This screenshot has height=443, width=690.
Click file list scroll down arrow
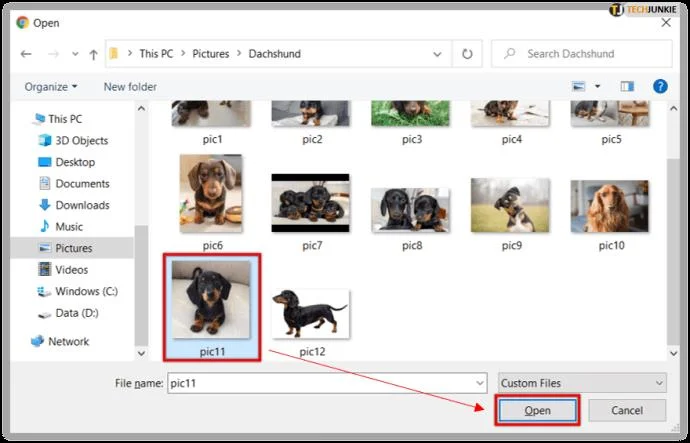[x=674, y=353]
